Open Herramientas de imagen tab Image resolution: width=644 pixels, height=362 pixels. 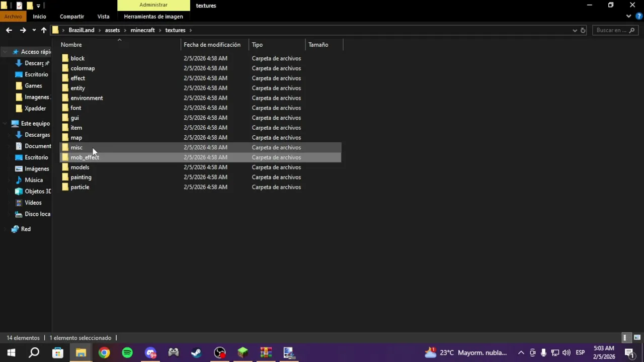click(x=153, y=17)
